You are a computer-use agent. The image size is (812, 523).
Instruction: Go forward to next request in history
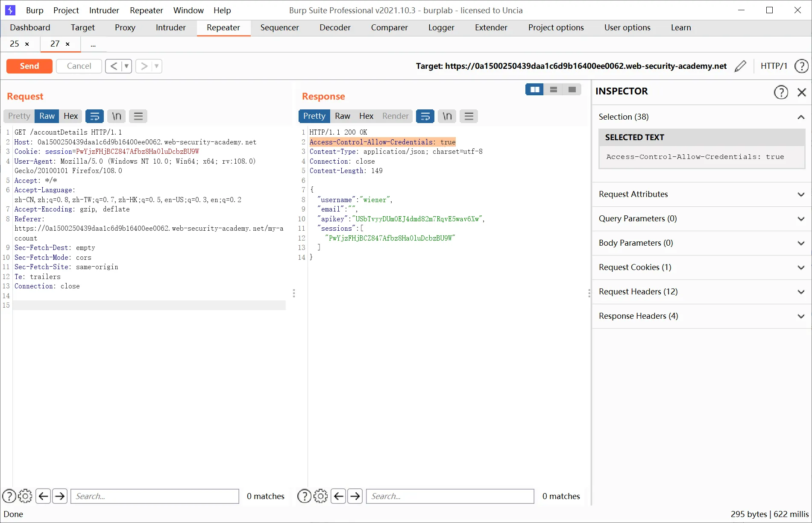click(x=144, y=66)
